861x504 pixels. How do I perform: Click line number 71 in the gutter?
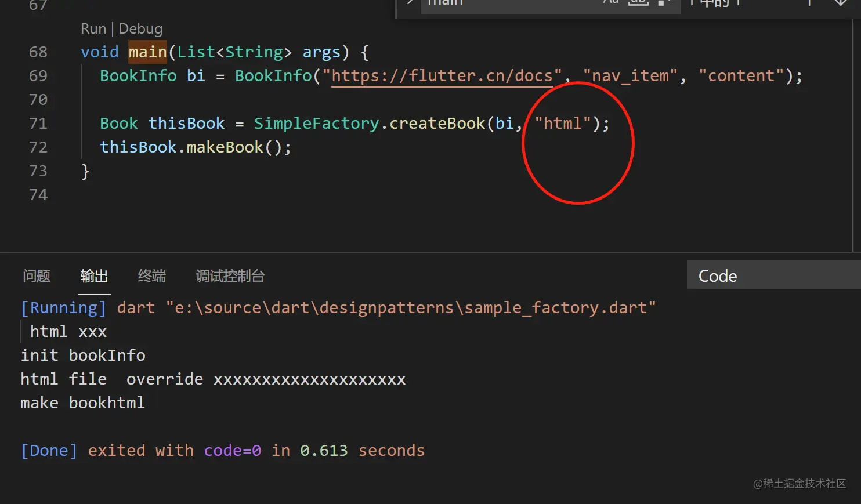click(x=38, y=124)
